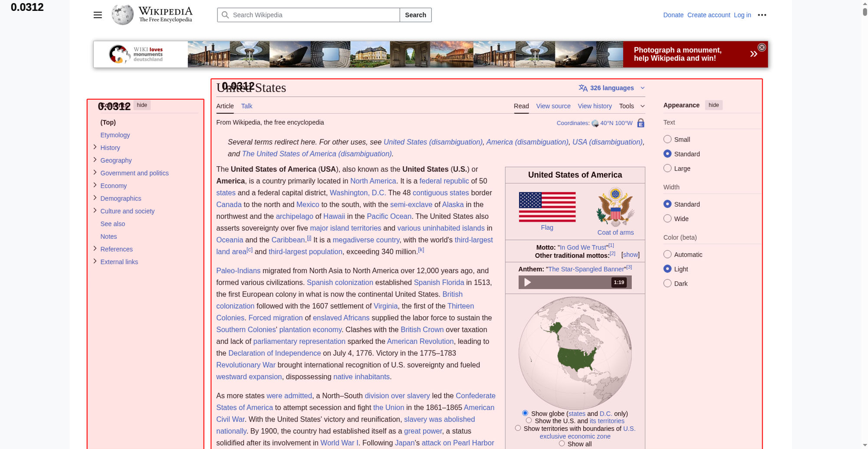The image size is (868, 449).
Task: Show other traditional mottos
Action: tap(631, 255)
